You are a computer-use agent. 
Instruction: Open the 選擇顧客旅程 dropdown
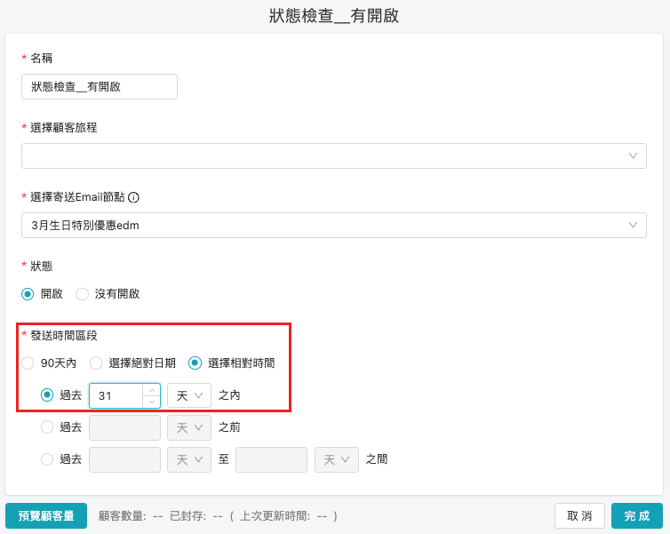[x=333, y=156]
